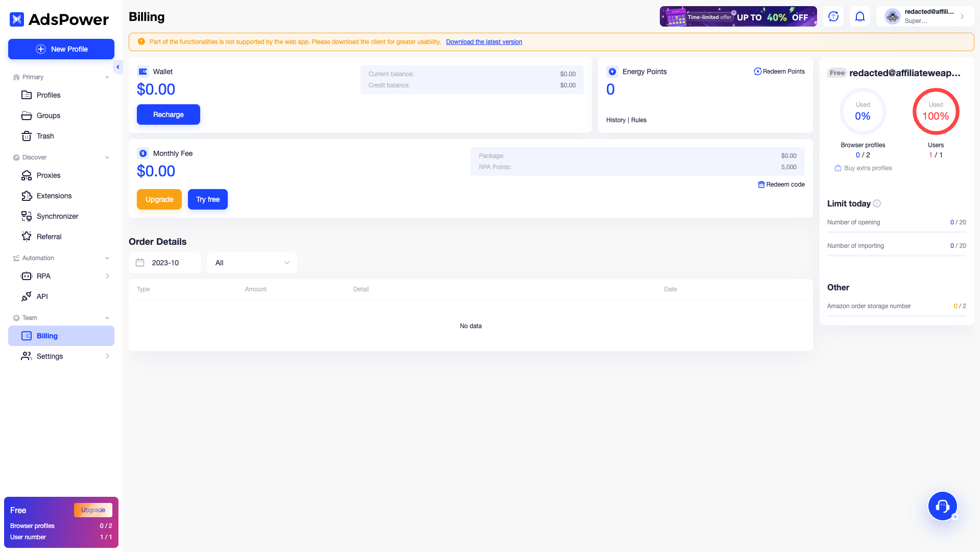Click Buy extra profiles bag icon

[838, 168]
